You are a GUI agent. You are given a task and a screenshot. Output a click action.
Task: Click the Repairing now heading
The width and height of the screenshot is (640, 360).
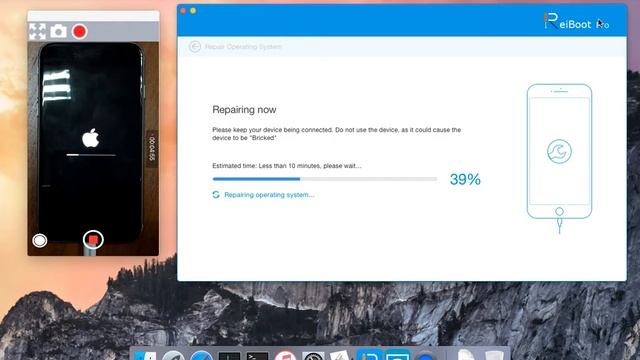click(244, 109)
